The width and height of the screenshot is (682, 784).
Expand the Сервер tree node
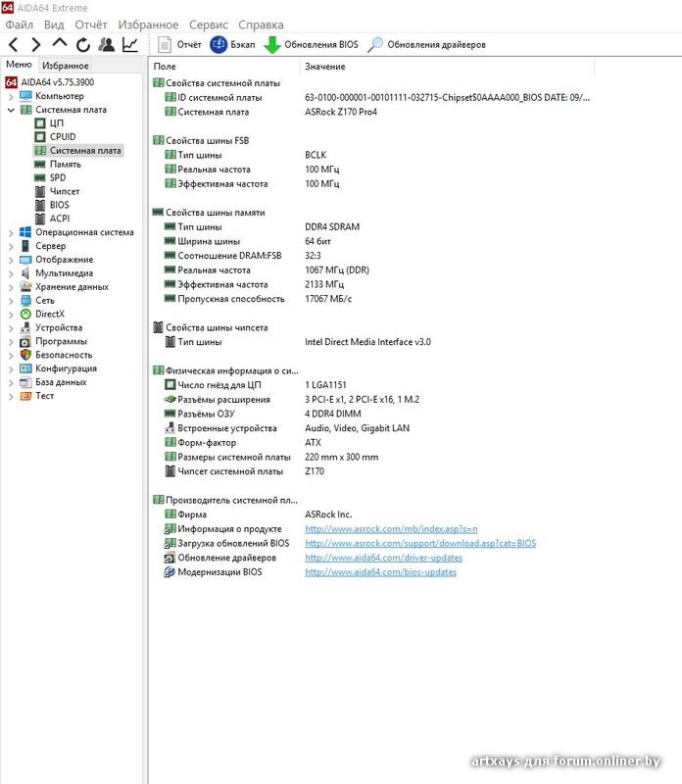[x=11, y=246]
